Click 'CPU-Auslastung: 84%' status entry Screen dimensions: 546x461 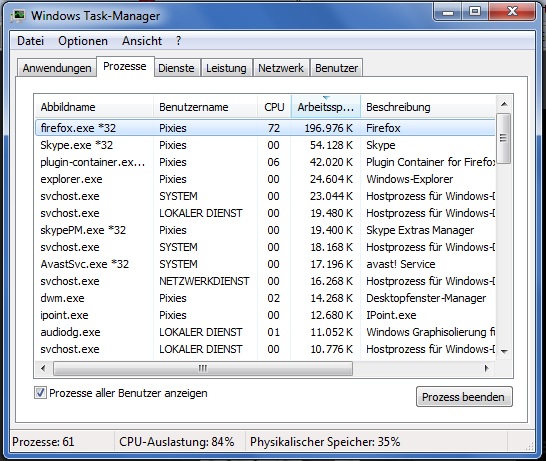point(177,442)
